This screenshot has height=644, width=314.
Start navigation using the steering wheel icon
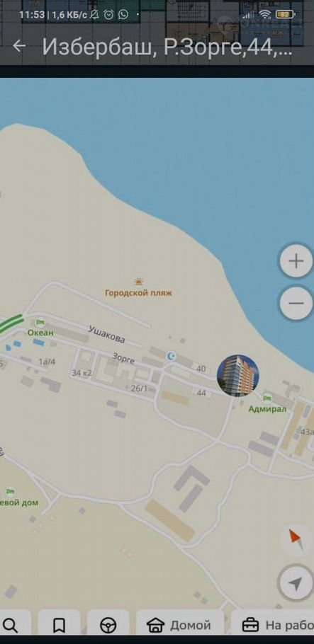(x=108, y=625)
